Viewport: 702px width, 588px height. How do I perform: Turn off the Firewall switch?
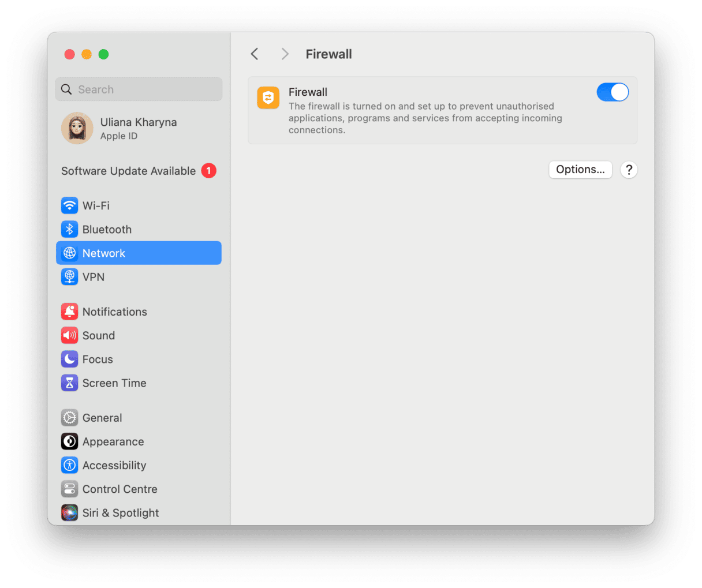[613, 92]
